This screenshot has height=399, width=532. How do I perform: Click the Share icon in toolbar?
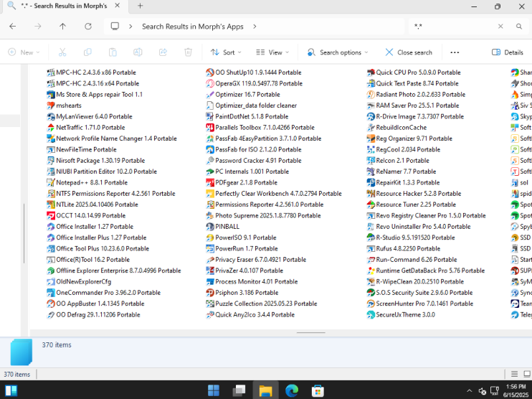(163, 52)
